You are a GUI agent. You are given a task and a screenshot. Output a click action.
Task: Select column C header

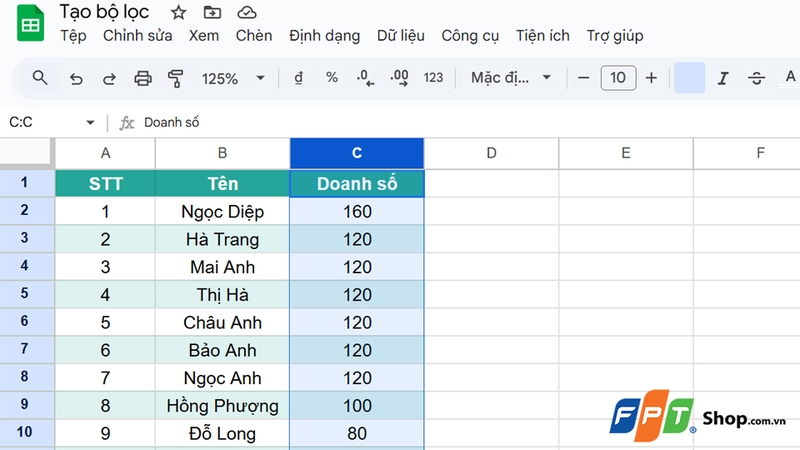click(x=357, y=153)
